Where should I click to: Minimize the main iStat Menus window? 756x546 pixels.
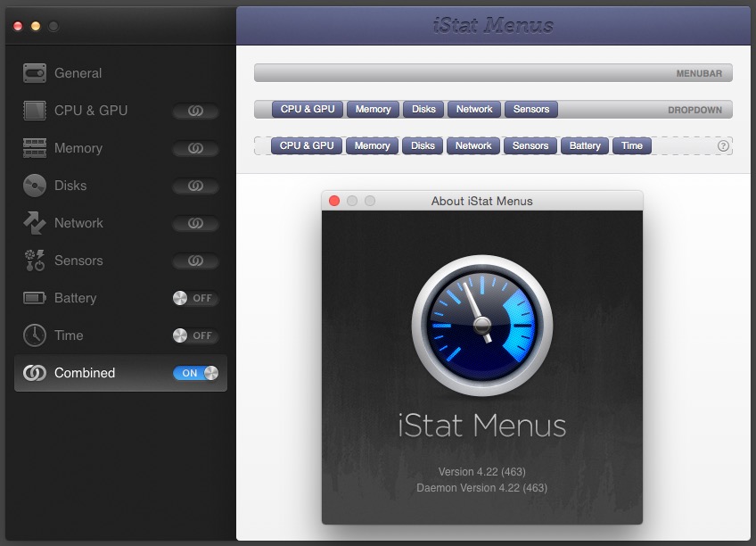pos(36,26)
